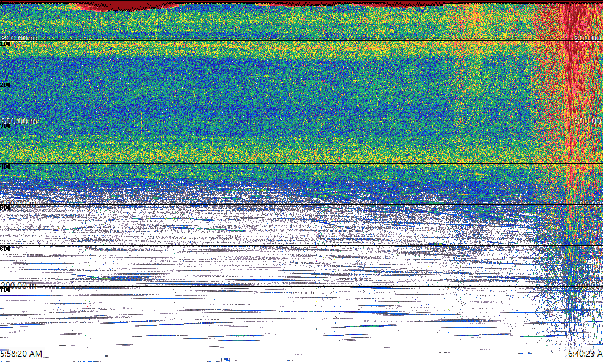Select the bold 300 depth gridline label

[6, 126]
